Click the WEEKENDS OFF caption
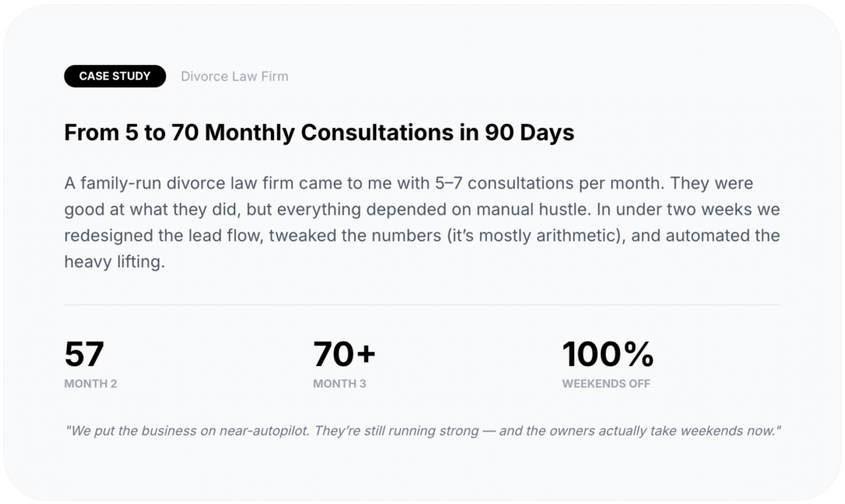Viewport: 845px width, 504px height. point(606,384)
